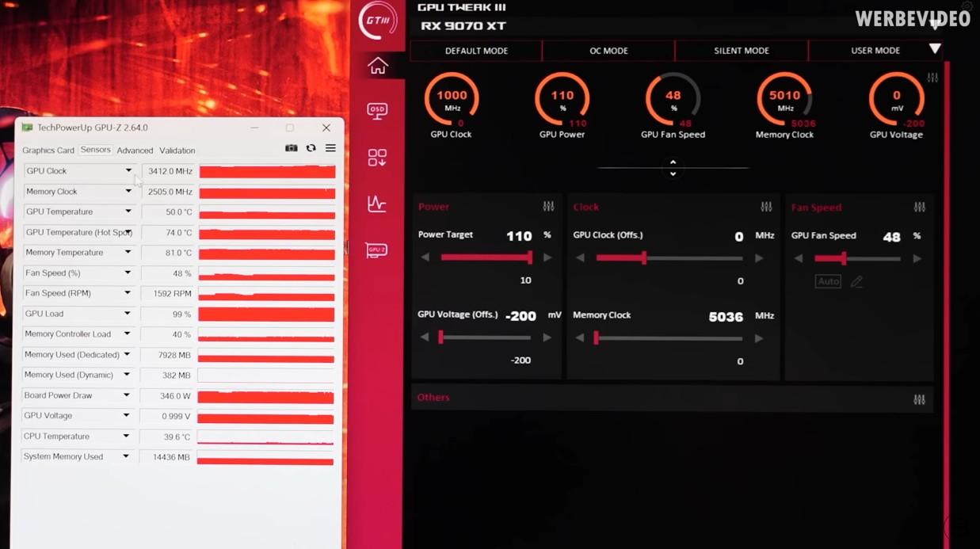This screenshot has height=549, width=980.
Task: Toggle the fan speed Auto button
Action: (828, 282)
